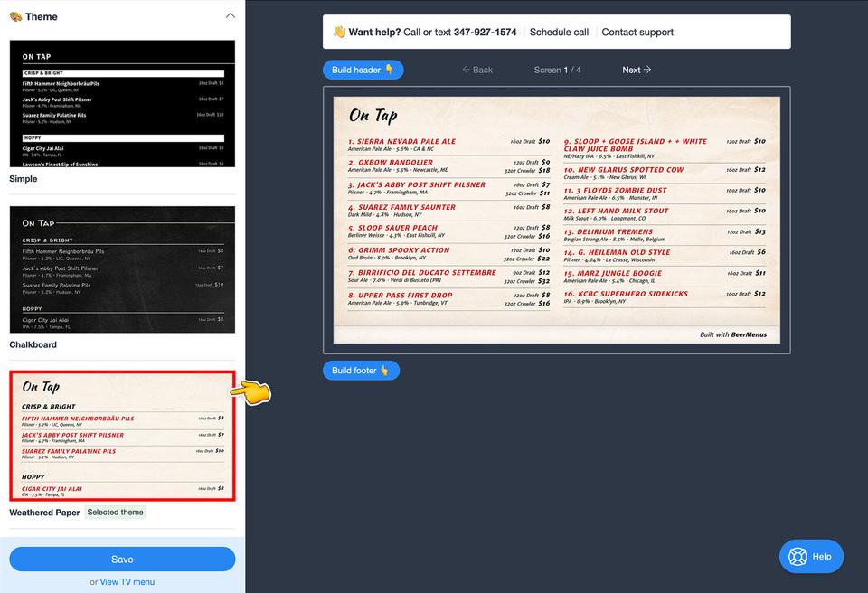Open Help in the bottom corner
Screen dimensions: 868x593
(811, 556)
